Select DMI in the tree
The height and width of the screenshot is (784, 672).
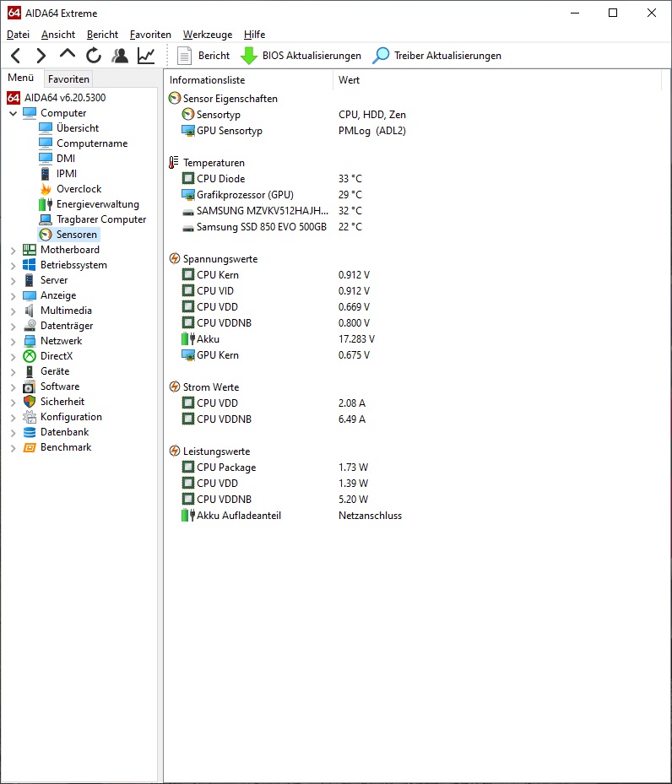pyautogui.click(x=66, y=159)
